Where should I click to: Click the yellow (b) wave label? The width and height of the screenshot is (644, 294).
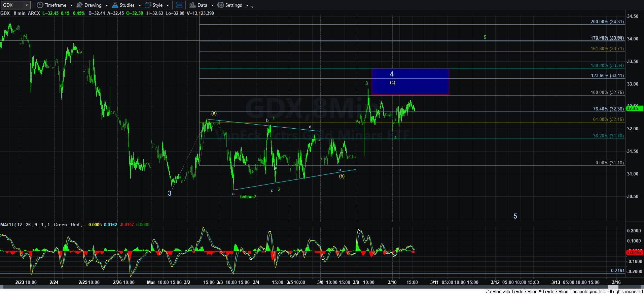point(342,176)
